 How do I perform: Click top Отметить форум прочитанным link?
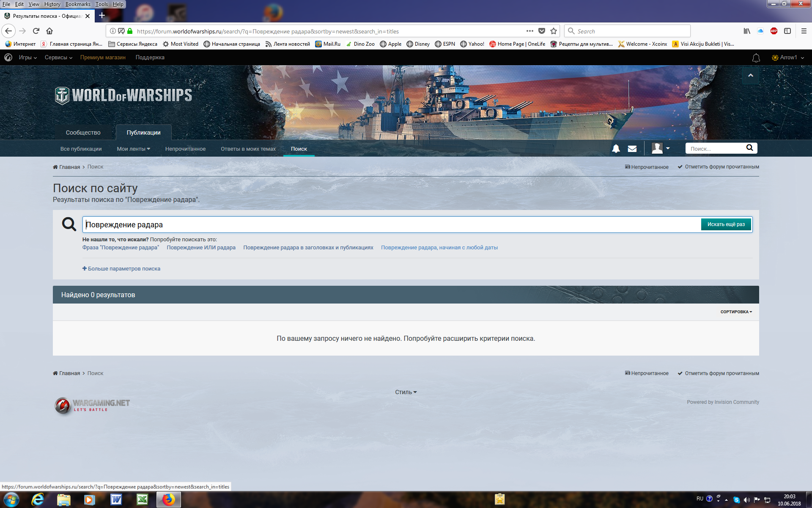point(718,167)
